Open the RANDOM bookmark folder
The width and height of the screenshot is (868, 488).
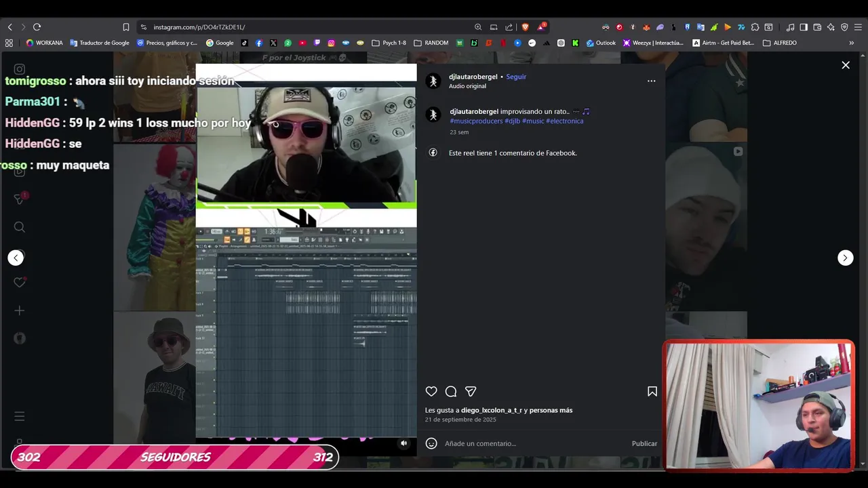click(431, 43)
